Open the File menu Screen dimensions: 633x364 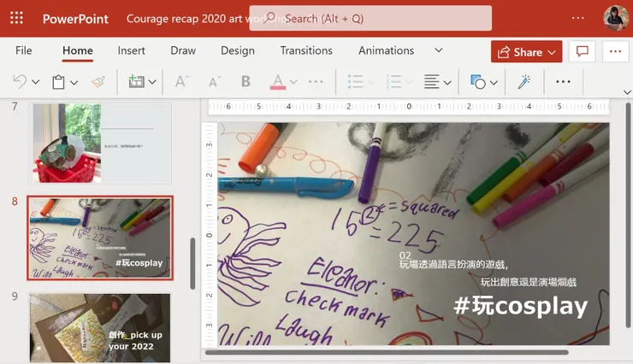(x=23, y=50)
